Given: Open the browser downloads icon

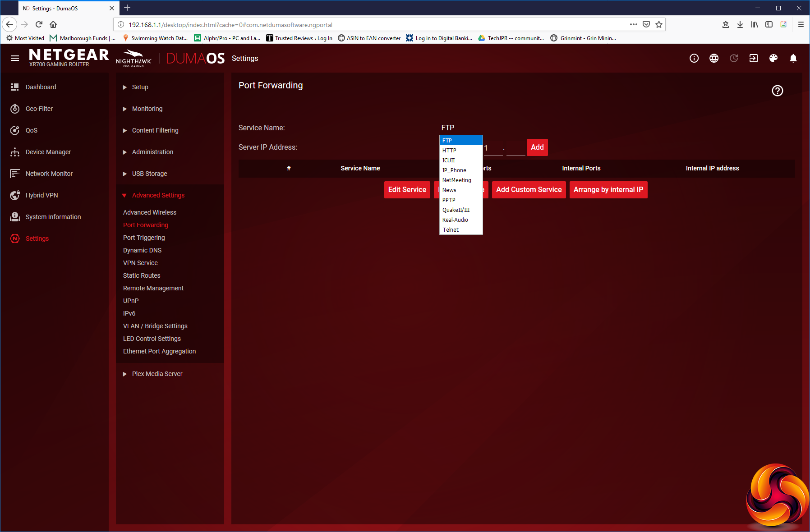Looking at the screenshot, I should coord(740,24).
